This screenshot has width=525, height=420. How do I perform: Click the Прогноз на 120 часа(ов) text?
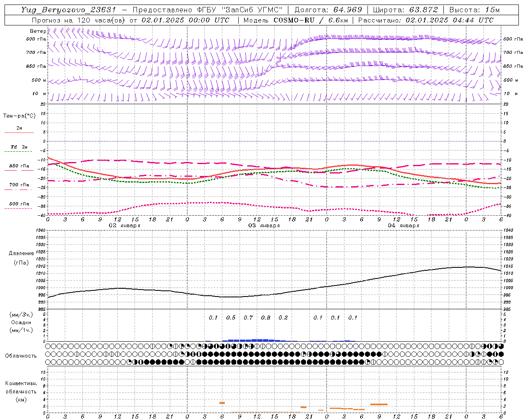click(x=79, y=20)
